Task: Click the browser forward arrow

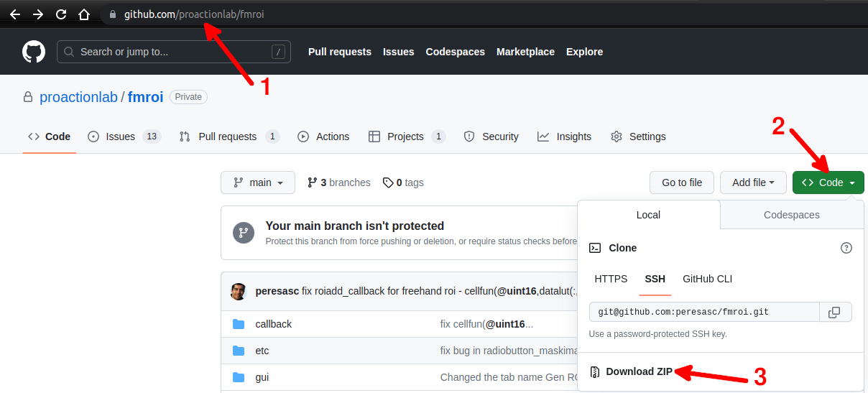Action: (x=38, y=14)
